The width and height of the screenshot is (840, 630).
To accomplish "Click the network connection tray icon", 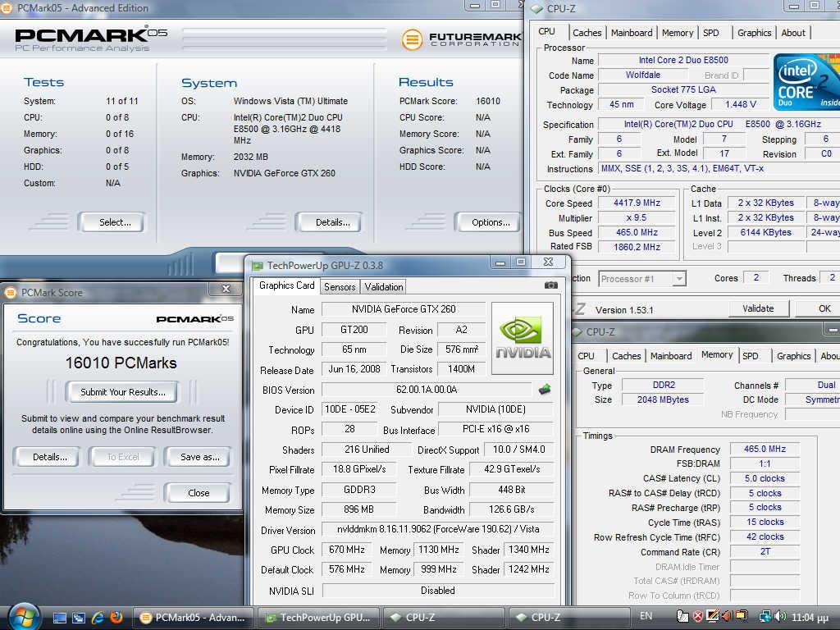I will coord(765,616).
